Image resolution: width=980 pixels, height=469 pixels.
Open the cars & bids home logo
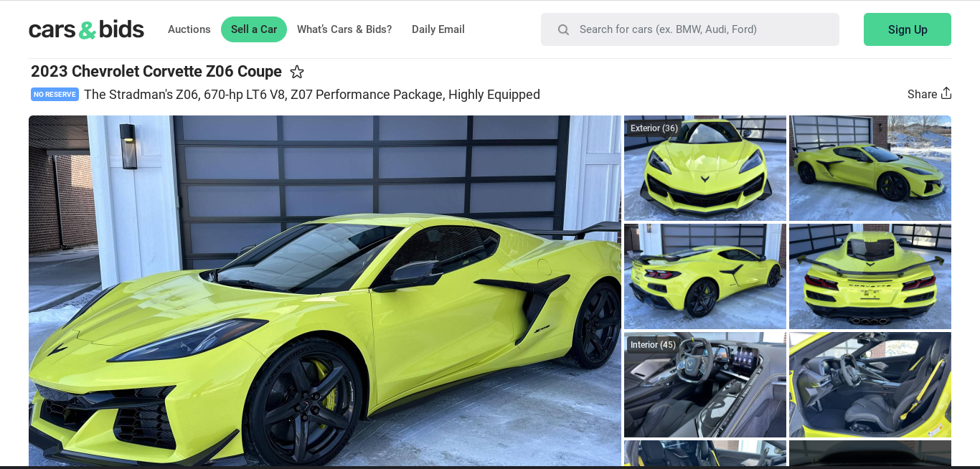(86, 29)
